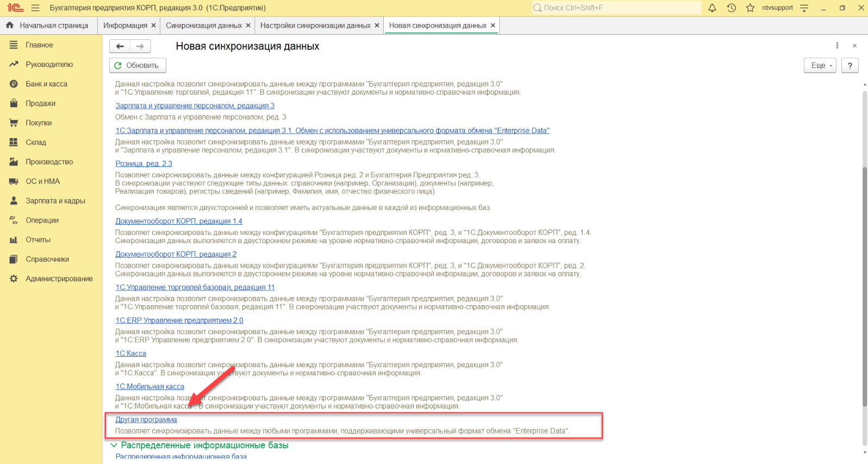Click the vertical scrollbar thumb
Image resolution: width=868 pixels, height=464 pixels.
tap(865, 287)
